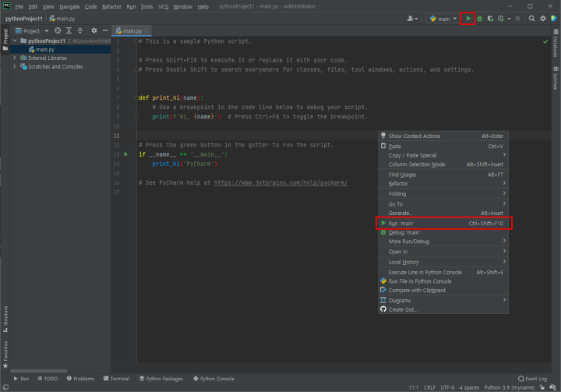Screen dimensions: 561x392
Task: Expand the Diagrams submenu
Action: pyautogui.click(x=443, y=301)
